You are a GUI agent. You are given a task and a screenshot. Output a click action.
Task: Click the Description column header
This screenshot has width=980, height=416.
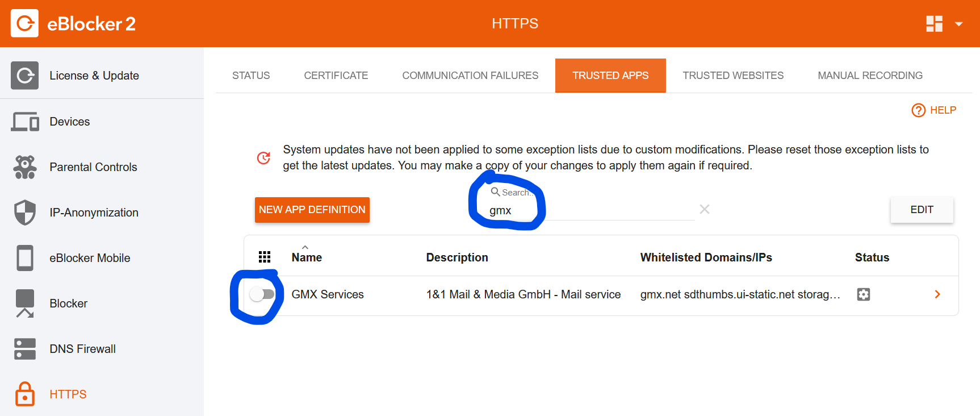457,257
